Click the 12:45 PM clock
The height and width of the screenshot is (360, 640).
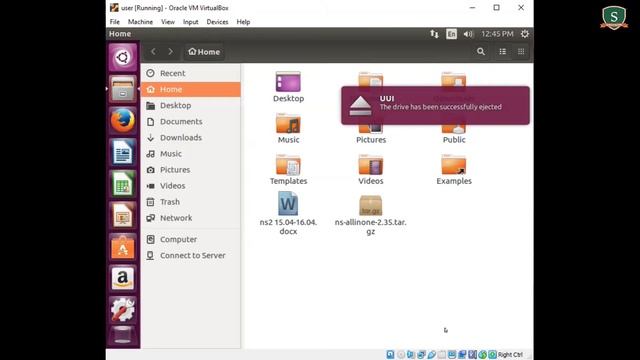coord(497,34)
